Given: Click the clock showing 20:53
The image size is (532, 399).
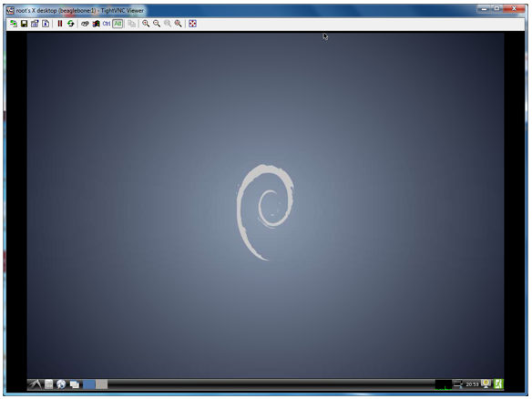Looking at the screenshot, I should pyautogui.click(x=472, y=384).
